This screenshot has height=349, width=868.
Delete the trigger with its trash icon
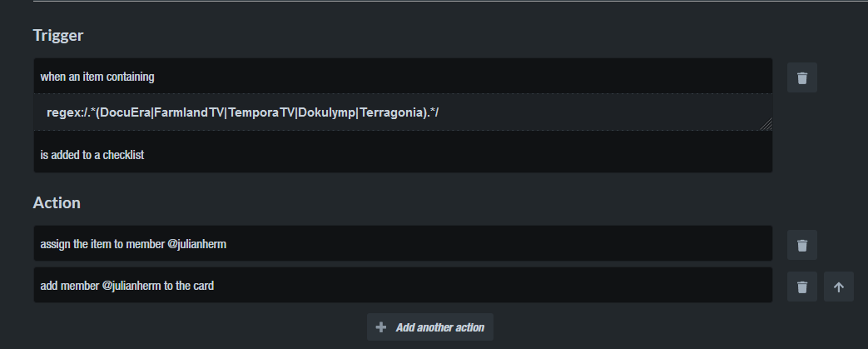(801, 77)
